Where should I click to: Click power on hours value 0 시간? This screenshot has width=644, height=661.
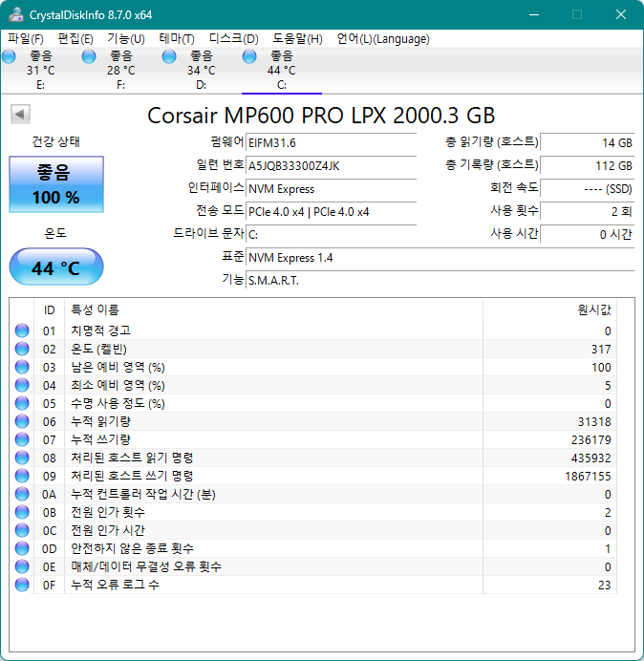[x=587, y=234]
